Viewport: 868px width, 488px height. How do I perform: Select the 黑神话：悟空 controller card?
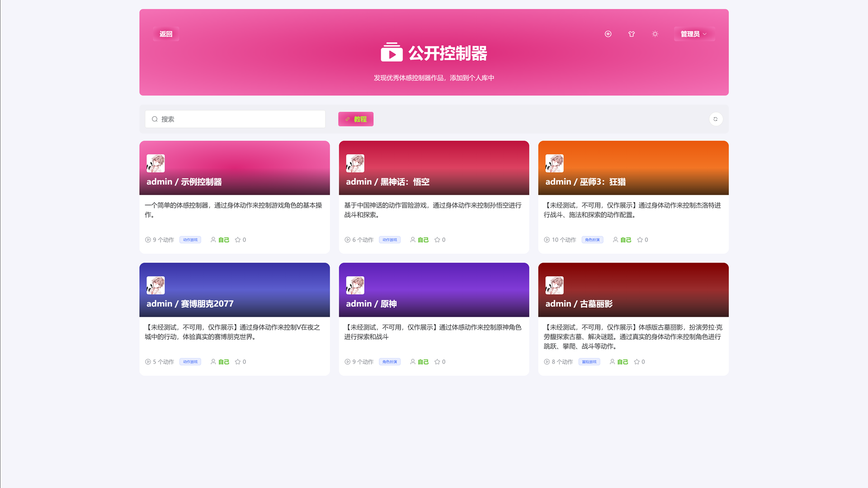click(x=434, y=197)
